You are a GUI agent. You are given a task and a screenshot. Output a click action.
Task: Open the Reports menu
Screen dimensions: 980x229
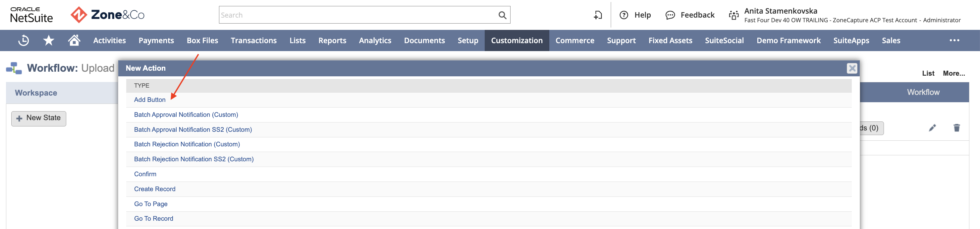tap(332, 40)
